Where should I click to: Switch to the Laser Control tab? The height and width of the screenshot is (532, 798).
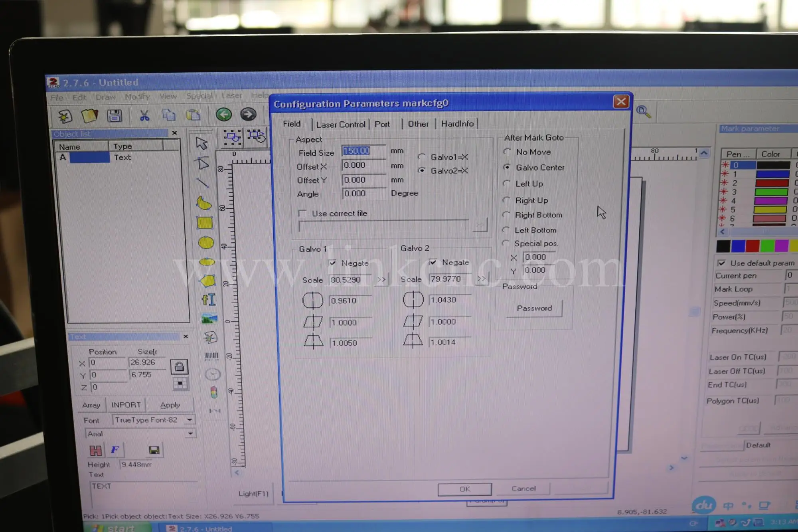coord(340,125)
